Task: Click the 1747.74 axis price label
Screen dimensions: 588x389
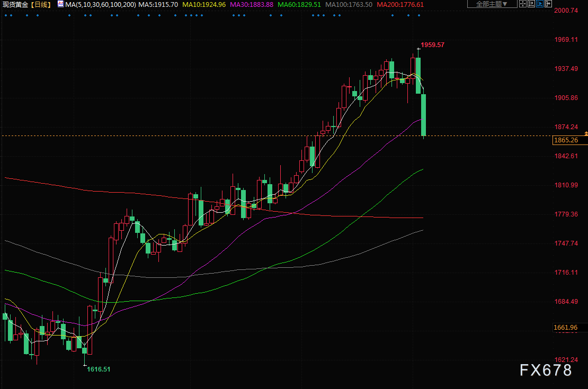Action: pyautogui.click(x=566, y=243)
